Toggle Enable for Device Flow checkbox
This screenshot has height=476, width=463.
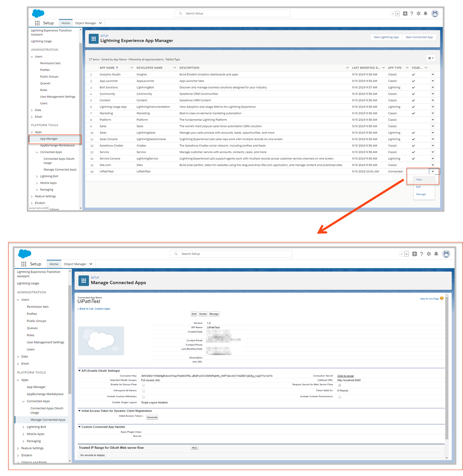point(144,385)
